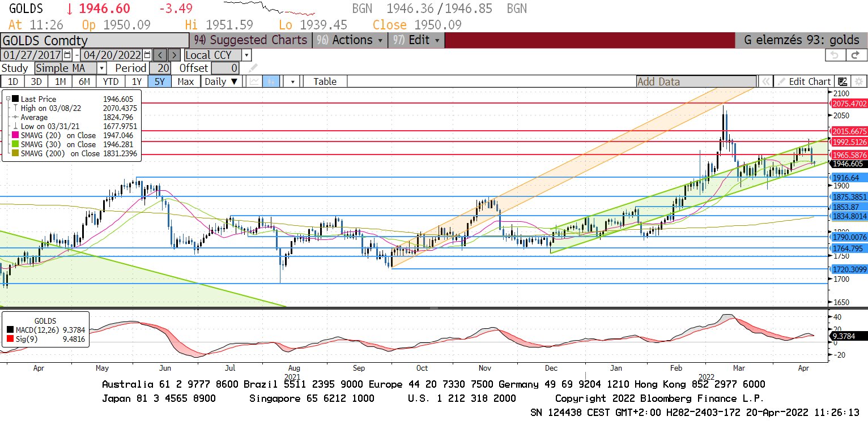The image size is (868, 429).
Task: Click the 1946.605 last price axis label
Action: (848, 164)
